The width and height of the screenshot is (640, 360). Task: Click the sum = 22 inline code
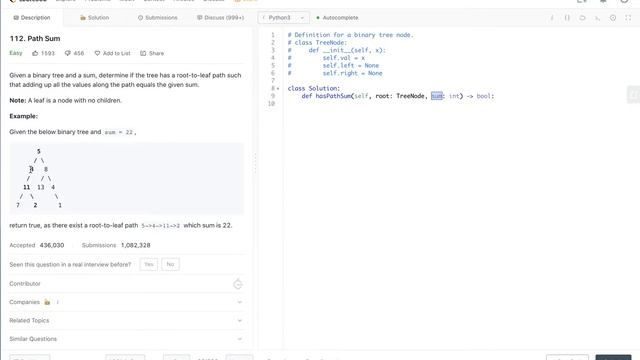(118, 132)
